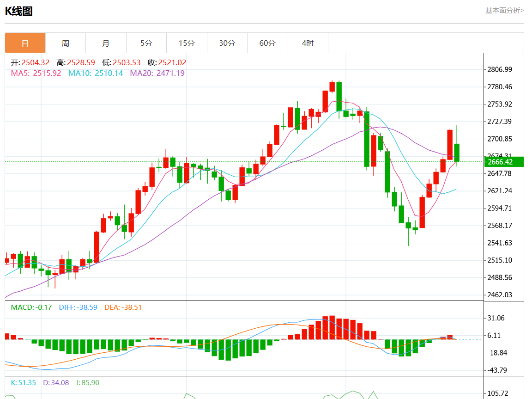
Task: Click the 2621.24 price axis label
Action: pyautogui.click(x=500, y=191)
